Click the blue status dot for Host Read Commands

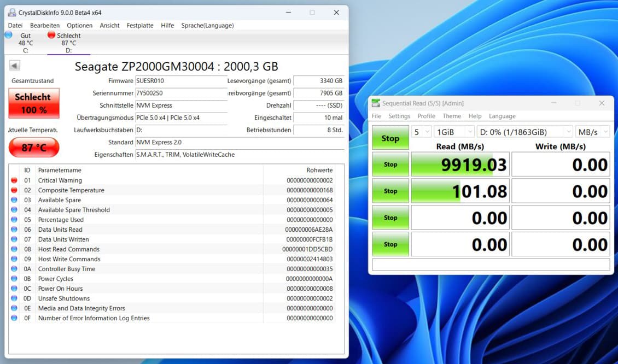tap(14, 249)
